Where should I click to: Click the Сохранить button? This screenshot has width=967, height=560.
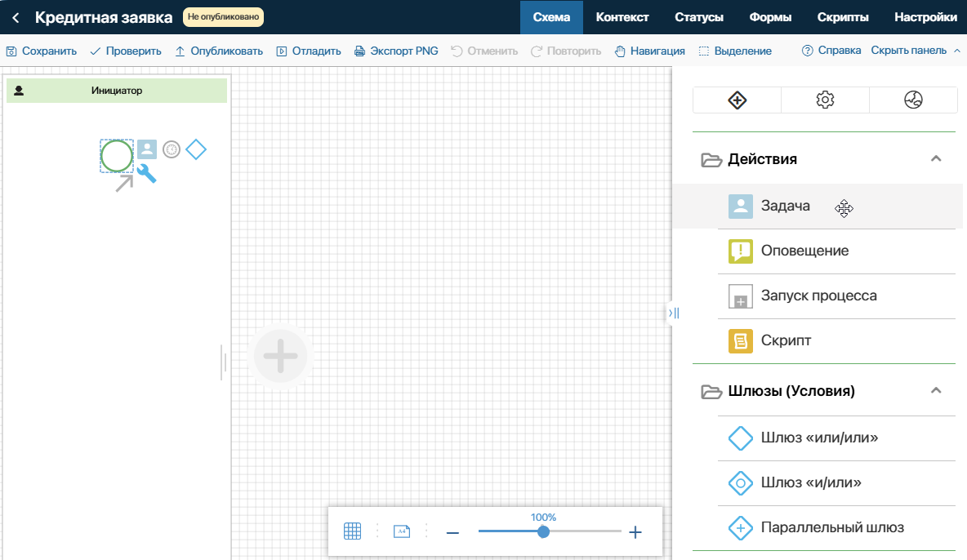click(42, 51)
